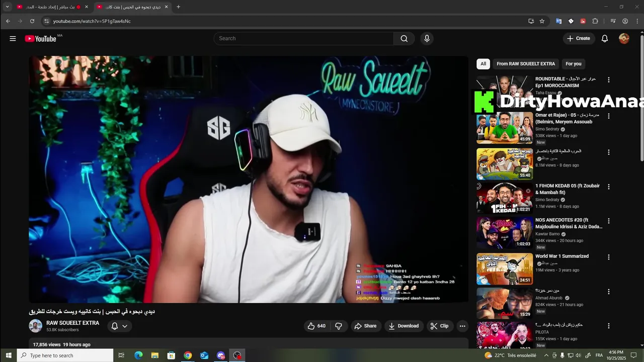644x362 pixels.
Task: Open options for 1 FIHOM KEDAB video
Action: click(608, 187)
